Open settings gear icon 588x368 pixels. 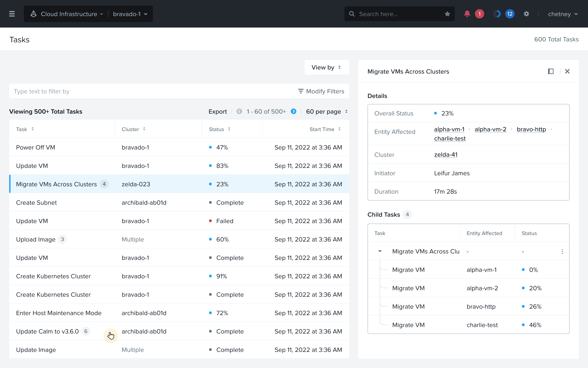coord(526,14)
